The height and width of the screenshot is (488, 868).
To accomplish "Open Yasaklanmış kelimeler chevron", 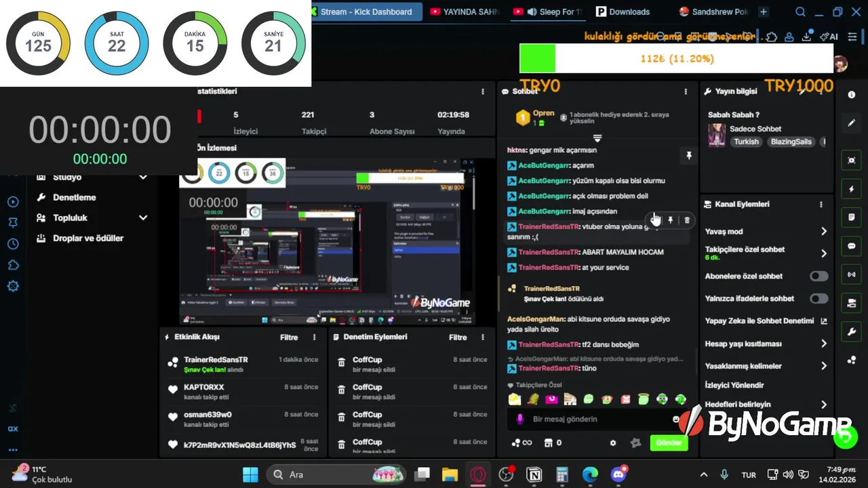I will click(x=823, y=366).
